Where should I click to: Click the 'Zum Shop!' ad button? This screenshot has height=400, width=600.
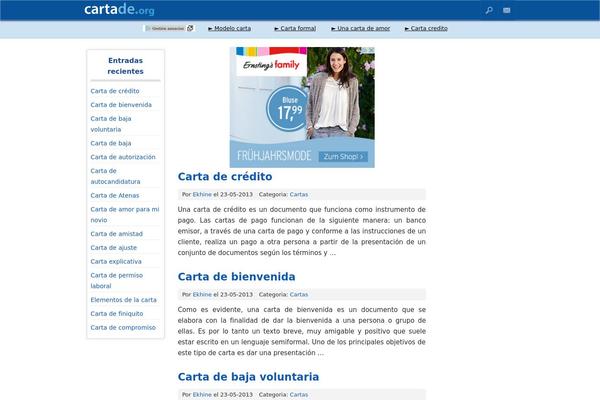pos(343,157)
